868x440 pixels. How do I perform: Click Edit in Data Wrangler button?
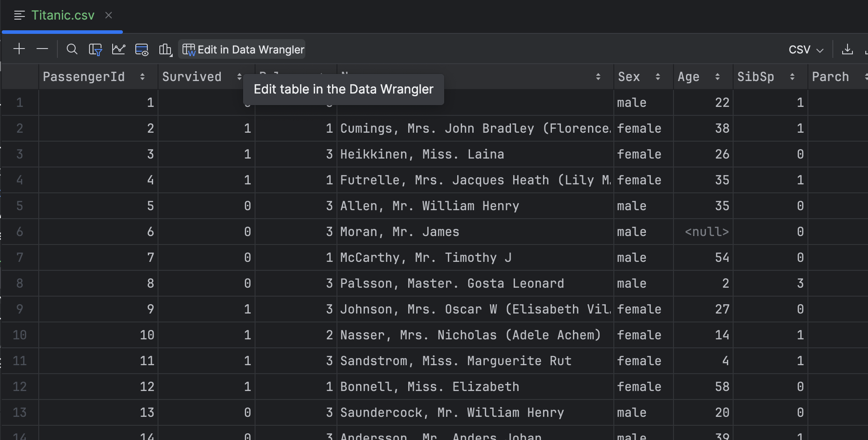pyautogui.click(x=243, y=49)
